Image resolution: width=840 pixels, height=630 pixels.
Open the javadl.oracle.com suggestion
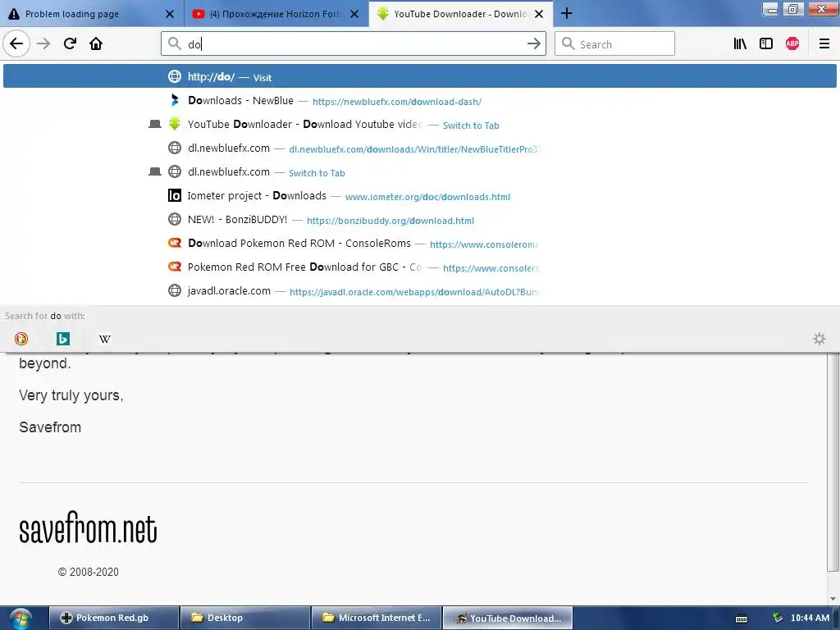pos(420,291)
